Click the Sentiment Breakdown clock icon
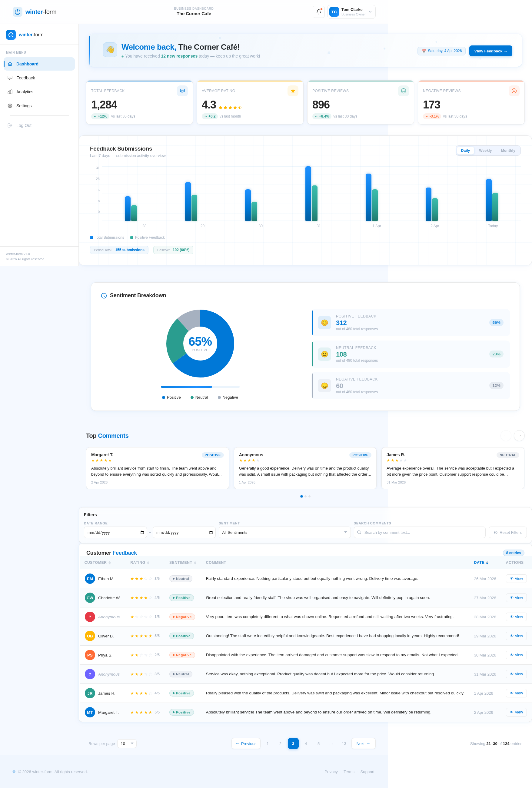 104,296
